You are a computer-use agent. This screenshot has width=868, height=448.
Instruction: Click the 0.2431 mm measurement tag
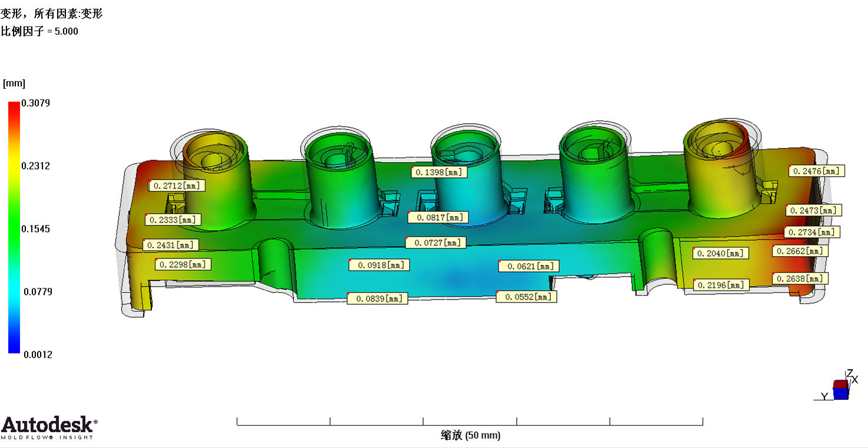pyautogui.click(x=170, y=245)
